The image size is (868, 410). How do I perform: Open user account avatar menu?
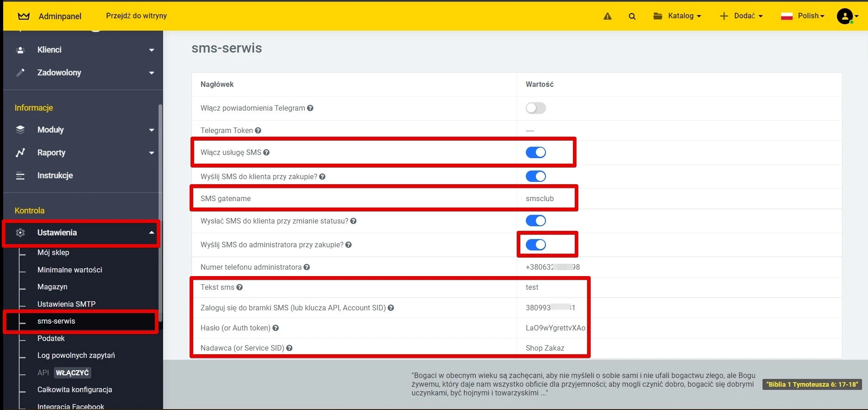pyautogui.click(x=846, y=16)
